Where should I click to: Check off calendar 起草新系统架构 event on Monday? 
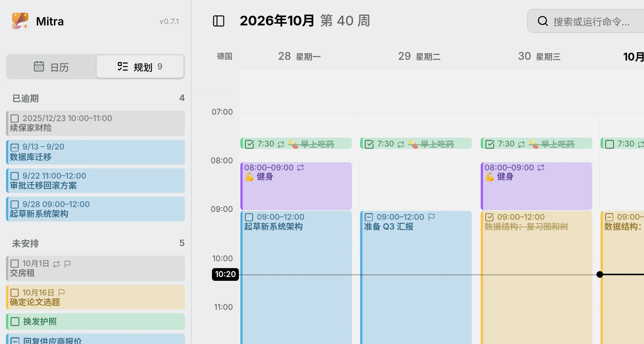pos(249,217)
